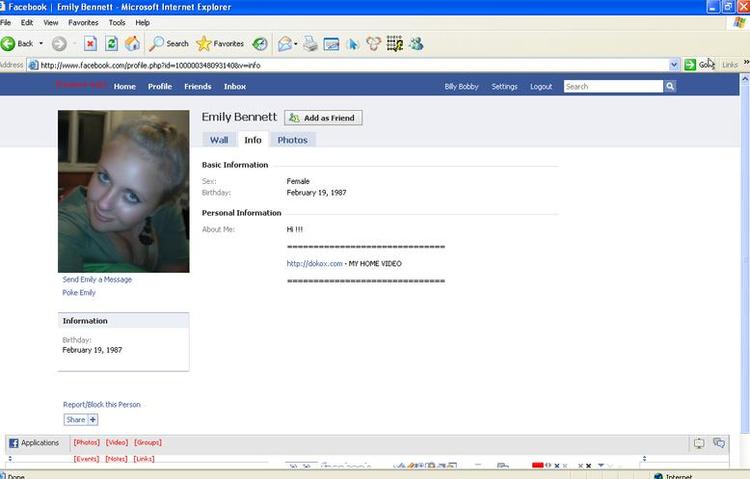Open the Profile navigation link
The width and height of the screenshot is (750, 479).
pos(160,87)
